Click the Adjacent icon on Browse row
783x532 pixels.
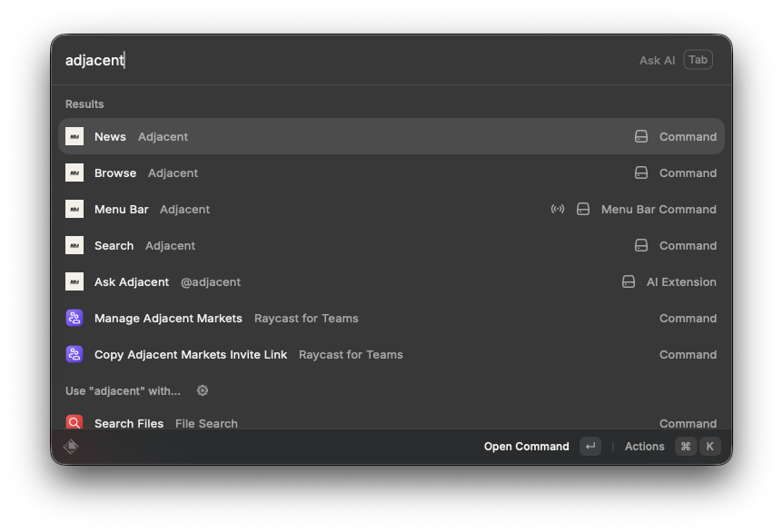click(x=74, y=172)
